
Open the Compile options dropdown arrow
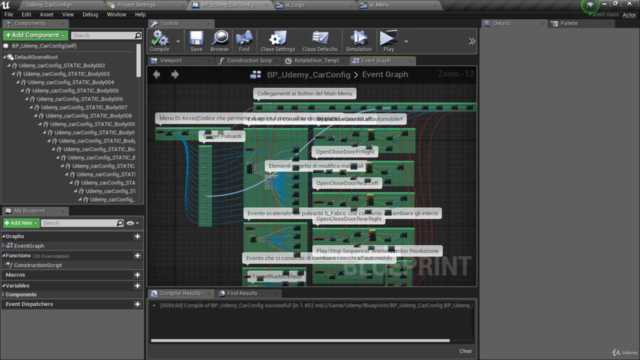pyautogui.click(x=178, y=41)
